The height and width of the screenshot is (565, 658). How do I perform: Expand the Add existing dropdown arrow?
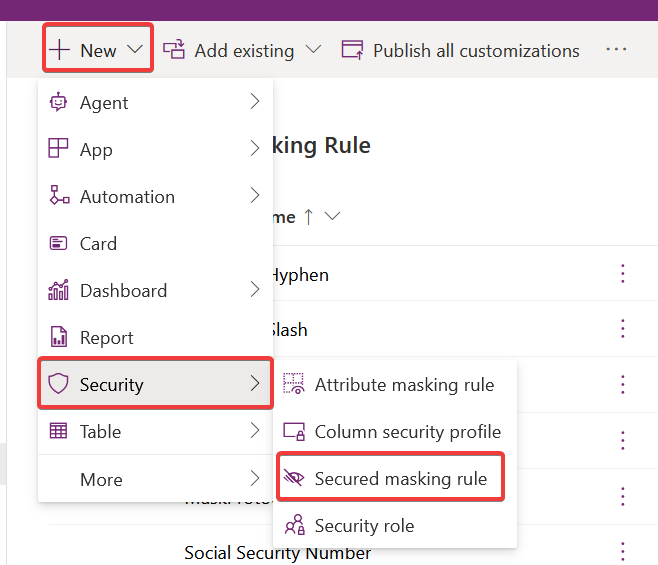pos(313,50)
